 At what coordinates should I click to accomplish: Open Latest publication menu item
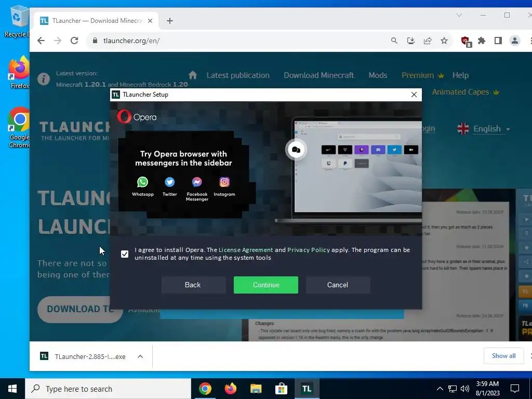[x=238, y=75]
